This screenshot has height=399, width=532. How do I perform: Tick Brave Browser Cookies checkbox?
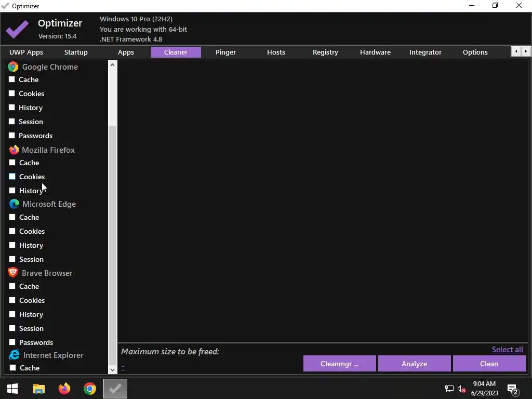point(12,300)
